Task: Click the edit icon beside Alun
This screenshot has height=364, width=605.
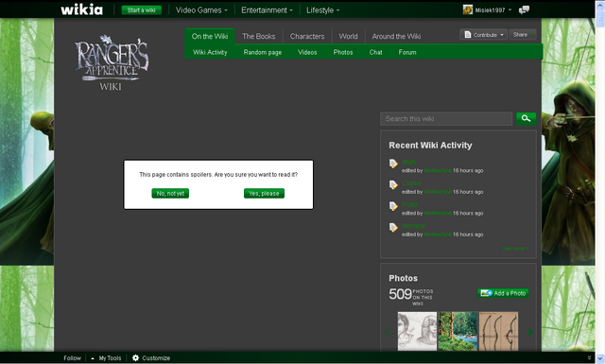Action: (x=393, y=165)
